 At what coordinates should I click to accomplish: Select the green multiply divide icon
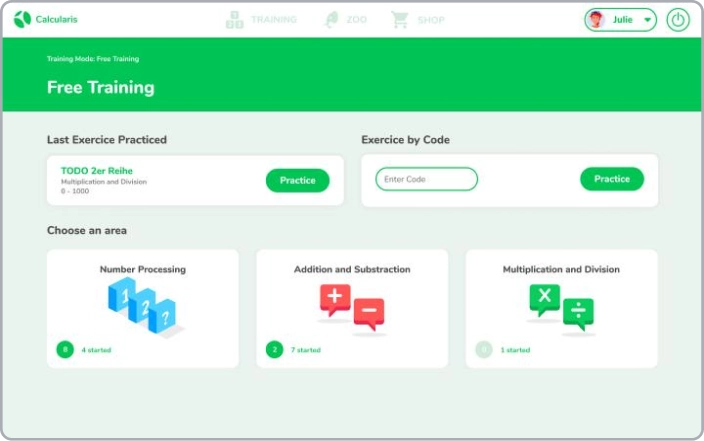pyautogui.click(x=561, y=307)
